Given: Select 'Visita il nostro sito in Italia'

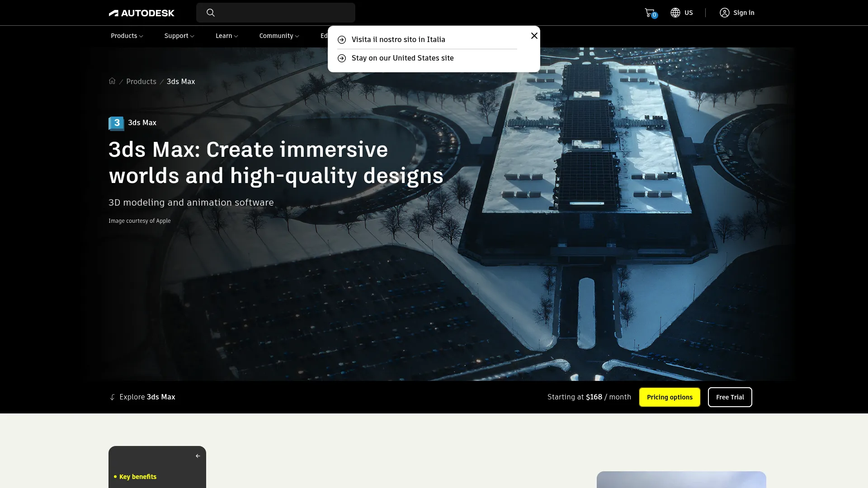Looking at the screenshot, I should 398,40.
